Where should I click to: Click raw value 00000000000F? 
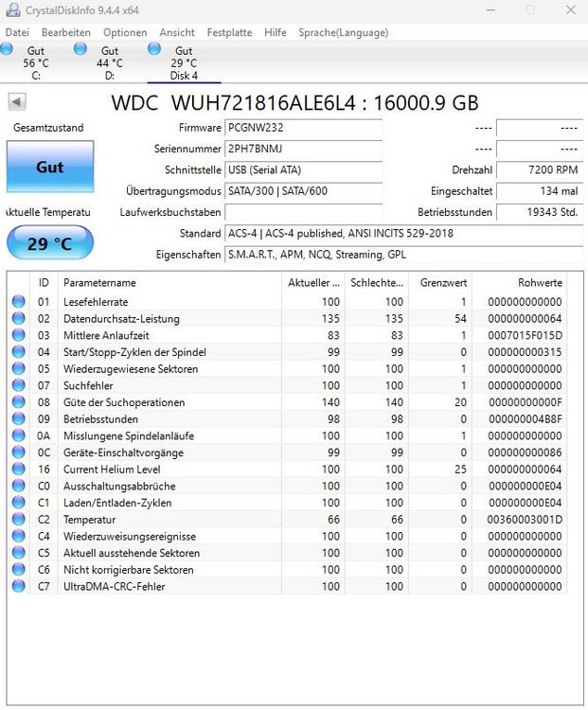coord(526,402)
